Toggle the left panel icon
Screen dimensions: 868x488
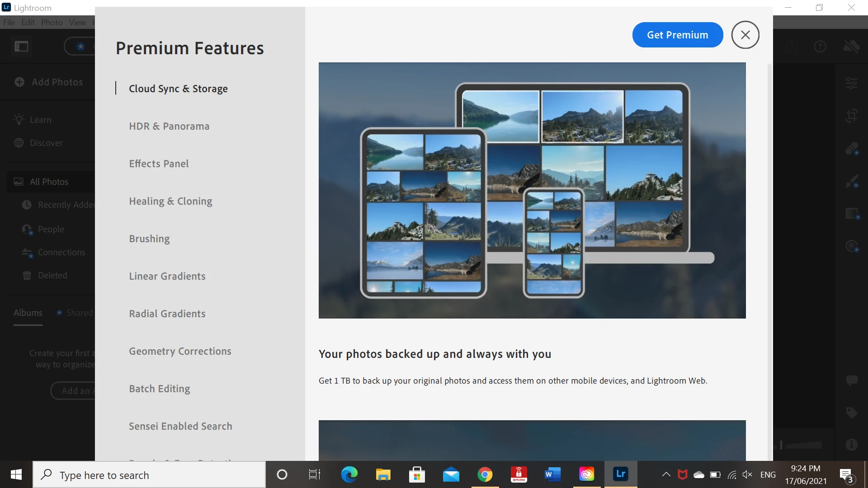click(21, 46)
